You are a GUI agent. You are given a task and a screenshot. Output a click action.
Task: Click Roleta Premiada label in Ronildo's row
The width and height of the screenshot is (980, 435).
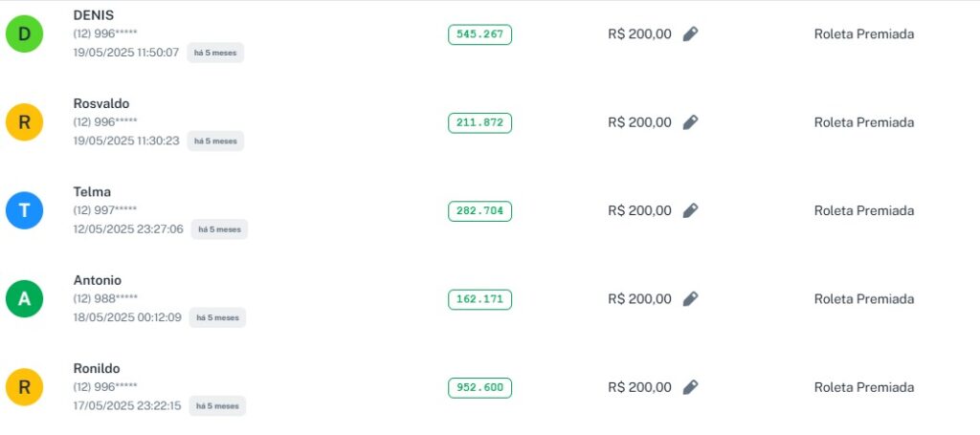863,387
